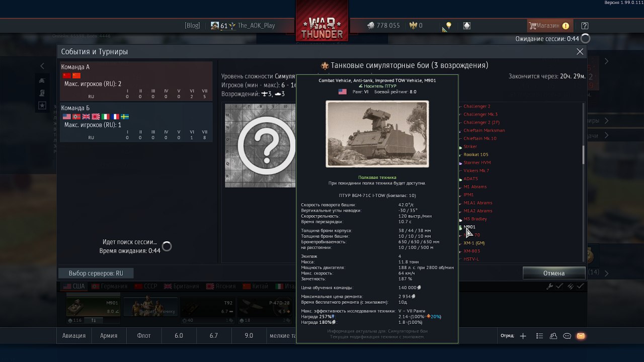Click the yellow exclamation alert next to Магазин
This screenshot has width=644, height=362.
click(x=566, y=26)
